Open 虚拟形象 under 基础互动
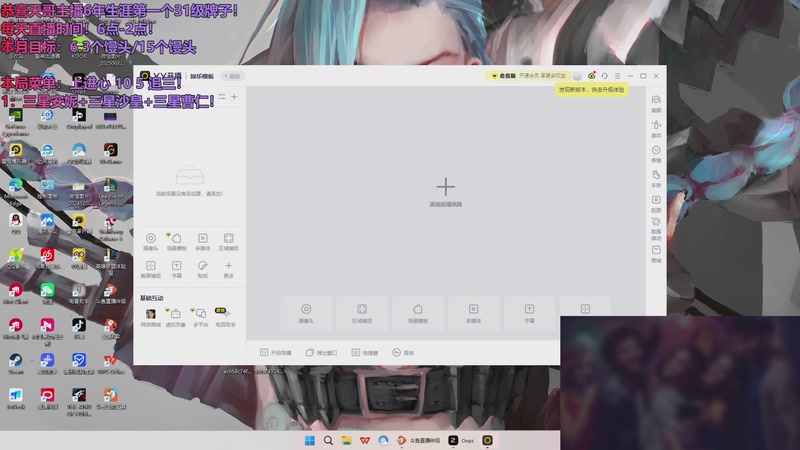This screenshot has width=800, height=450. click(176, 317)
